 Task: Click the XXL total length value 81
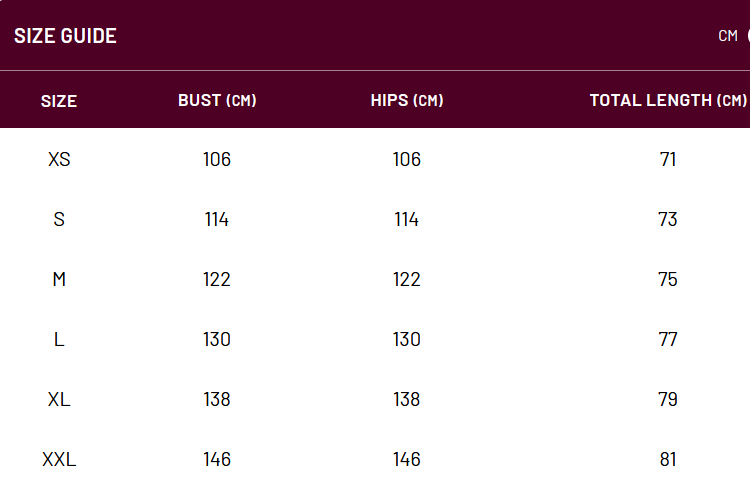[x=668, y=459]
